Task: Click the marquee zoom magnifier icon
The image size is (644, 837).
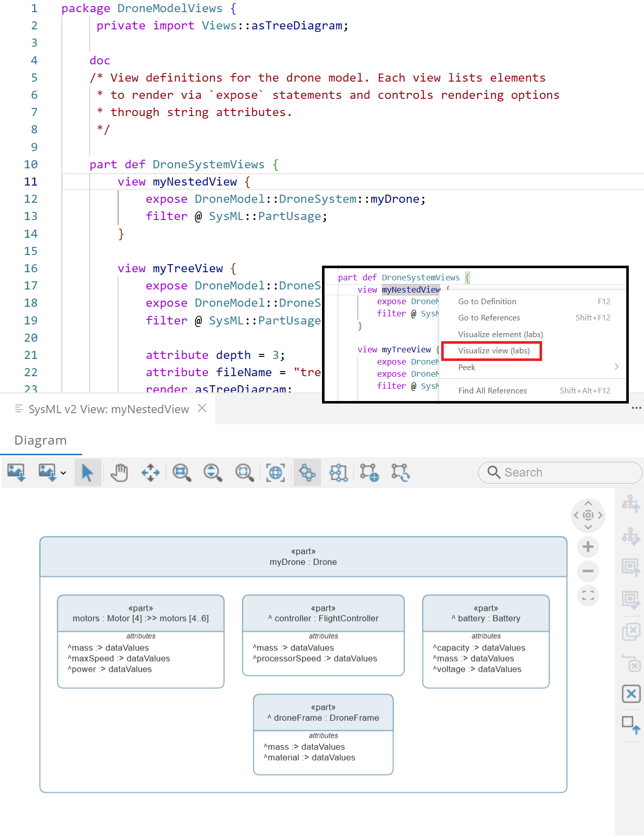Action: [x=244, y=472]
